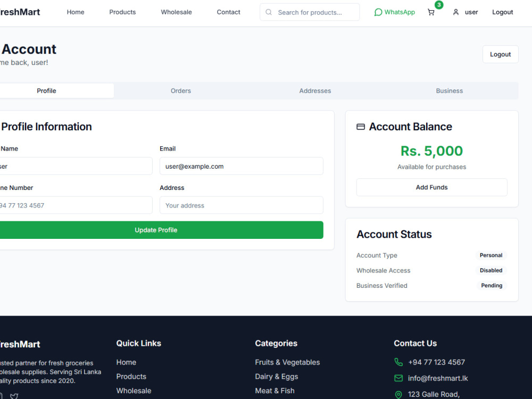Click the Disabled wholesale access badge
Image resolution: width=532 pixels, height=399 pixels.
491,270
